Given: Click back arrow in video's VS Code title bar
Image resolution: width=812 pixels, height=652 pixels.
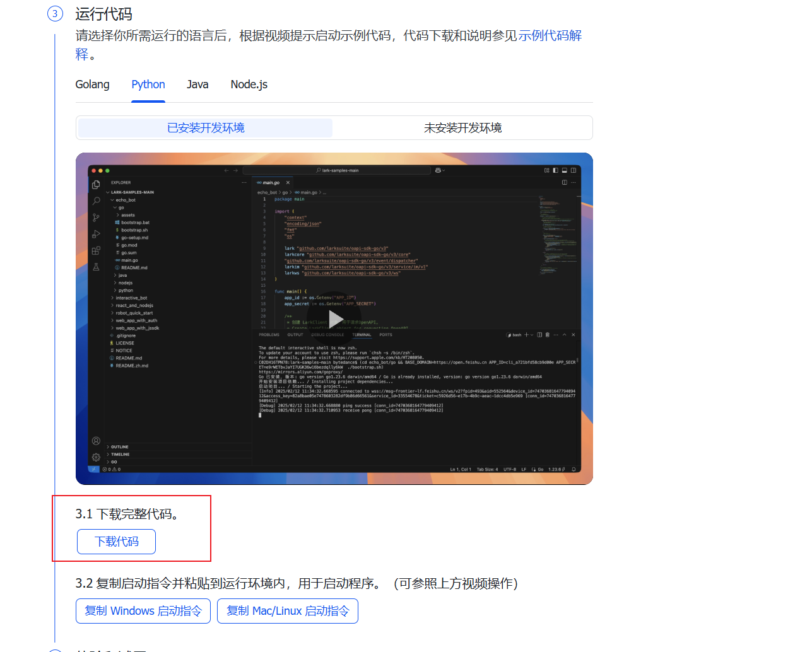Looking at the screenshot, I should [x=227, y=170].
